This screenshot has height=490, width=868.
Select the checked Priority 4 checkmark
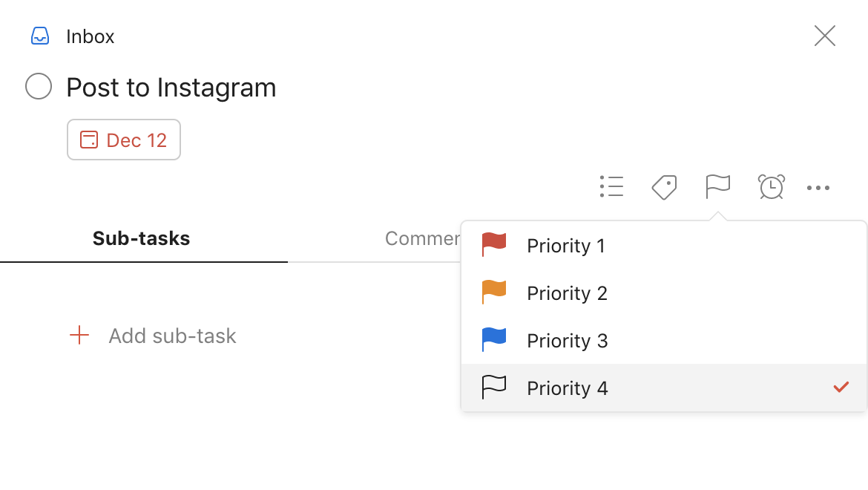pyautogui.click(x=841, y=387)
